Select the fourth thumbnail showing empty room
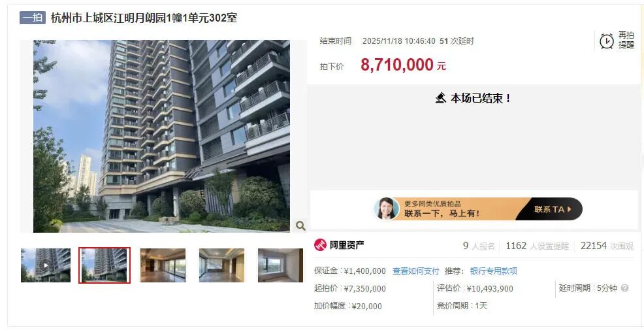This screenshot has height=336, width=644. point(222,265)
